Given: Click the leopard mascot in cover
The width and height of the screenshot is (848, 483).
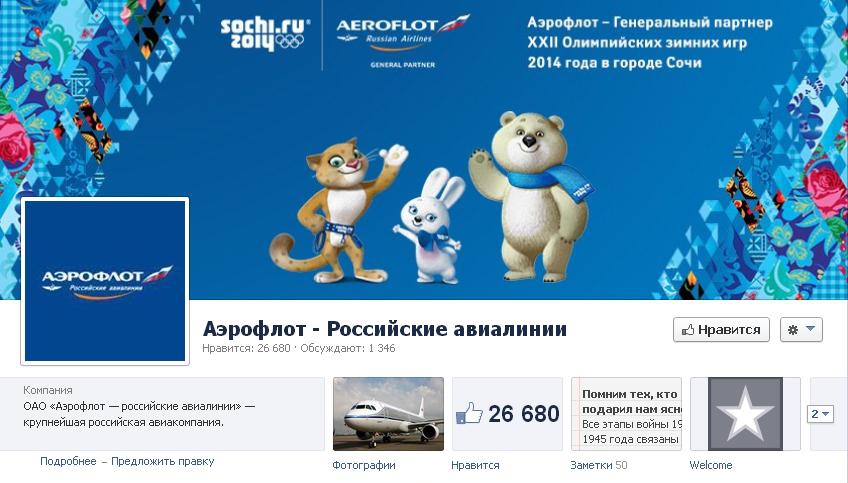Looking at the screenshot, I should pyautogui.click(x=338, y=211).
